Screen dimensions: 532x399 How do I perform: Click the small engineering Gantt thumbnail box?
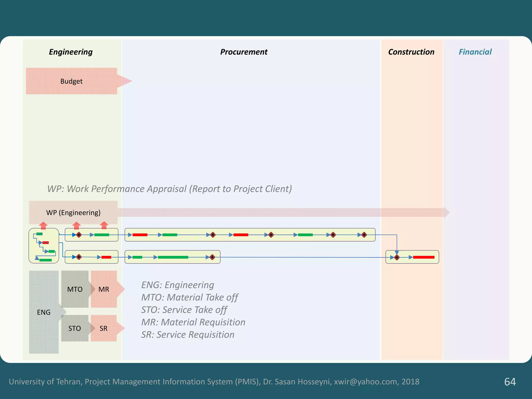tap(44, 246)
